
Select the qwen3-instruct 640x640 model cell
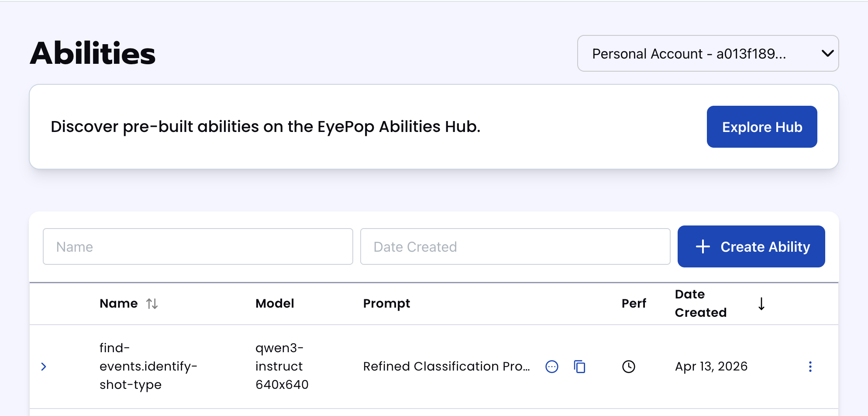(x=282, y=366)
